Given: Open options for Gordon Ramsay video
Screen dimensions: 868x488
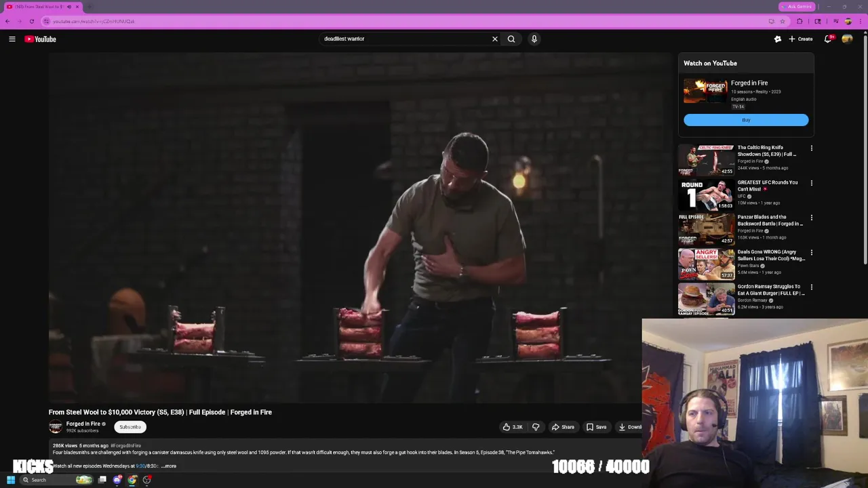Looking at the screenshot, I should pos(811,287).
